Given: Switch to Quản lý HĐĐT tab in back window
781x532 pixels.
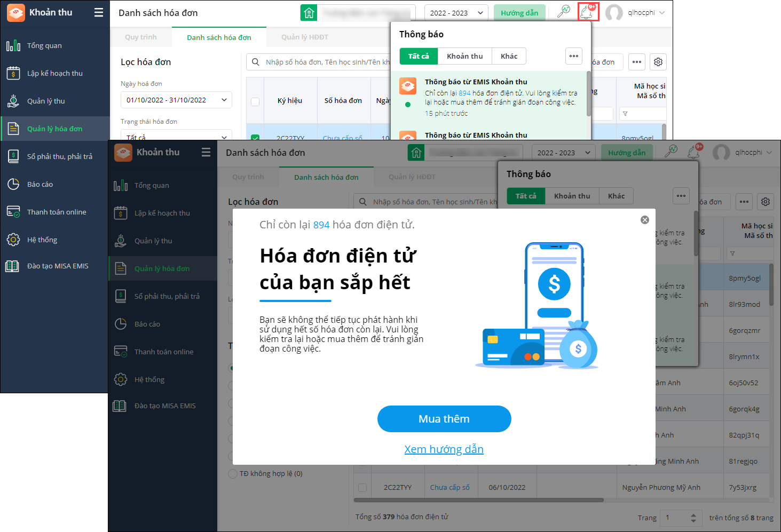Looking at the screenshot, I should [x=305, y=37].
